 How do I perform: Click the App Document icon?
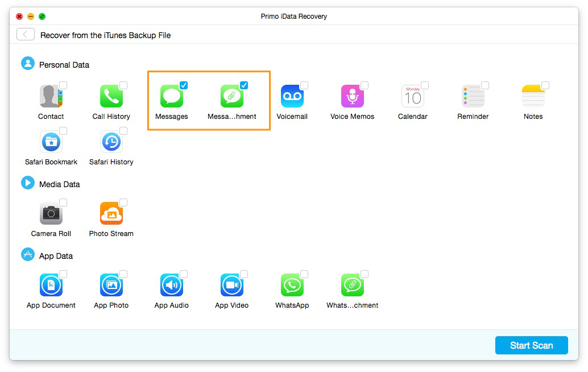click(51, 285)
